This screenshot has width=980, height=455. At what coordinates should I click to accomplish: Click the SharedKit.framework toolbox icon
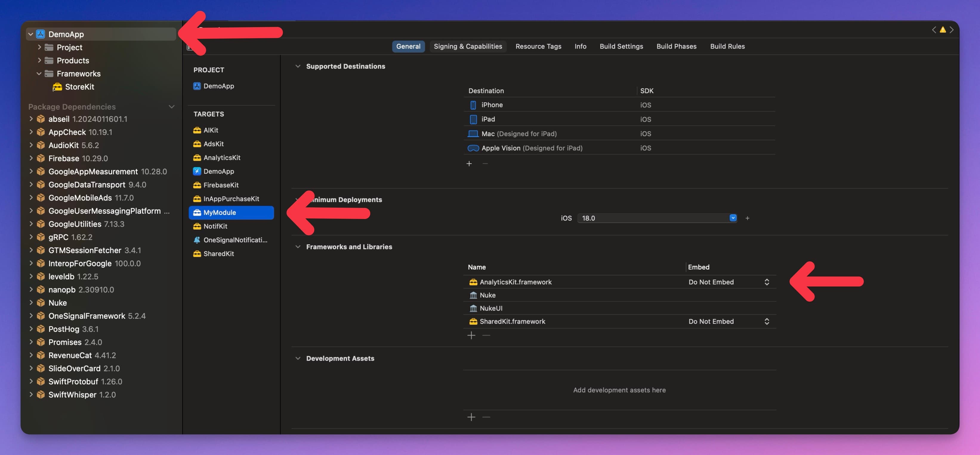473,321
